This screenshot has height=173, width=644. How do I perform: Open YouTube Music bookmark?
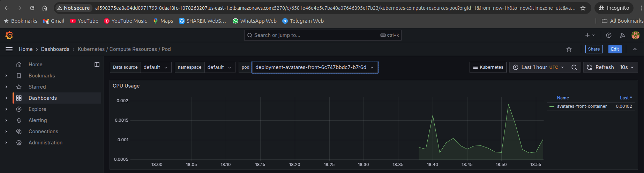[x=126, y=21]
